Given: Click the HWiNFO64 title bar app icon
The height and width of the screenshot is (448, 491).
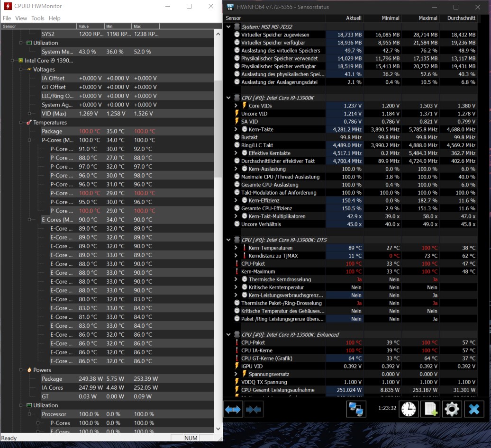Looking at the screenshot, I should pyautogui.click(x=230, y=7).
